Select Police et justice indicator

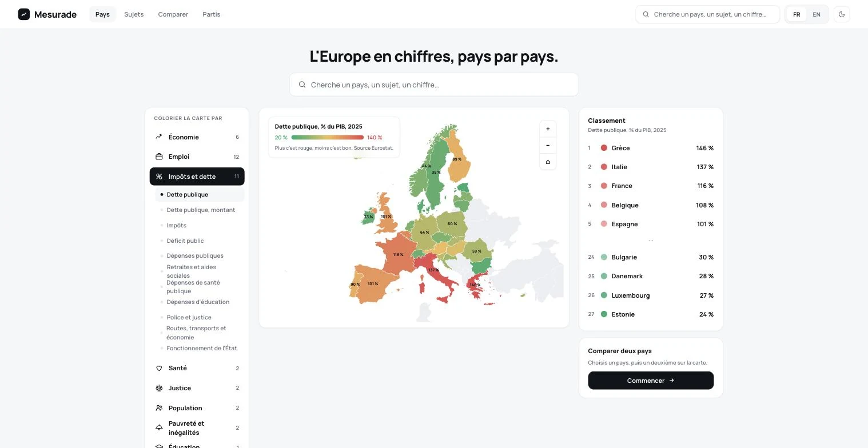point(200,317)
